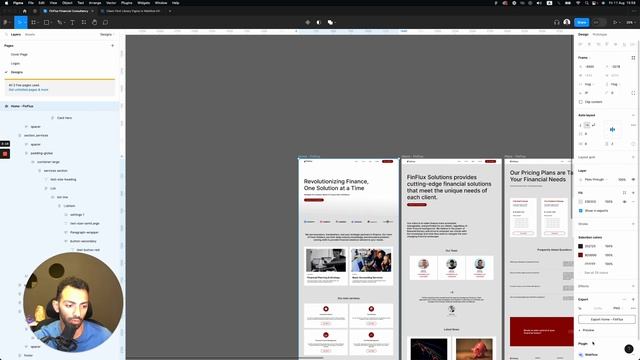Add a new page with plus icon
The height and width of the screenshot is (360, 640).
click(113, 46)
